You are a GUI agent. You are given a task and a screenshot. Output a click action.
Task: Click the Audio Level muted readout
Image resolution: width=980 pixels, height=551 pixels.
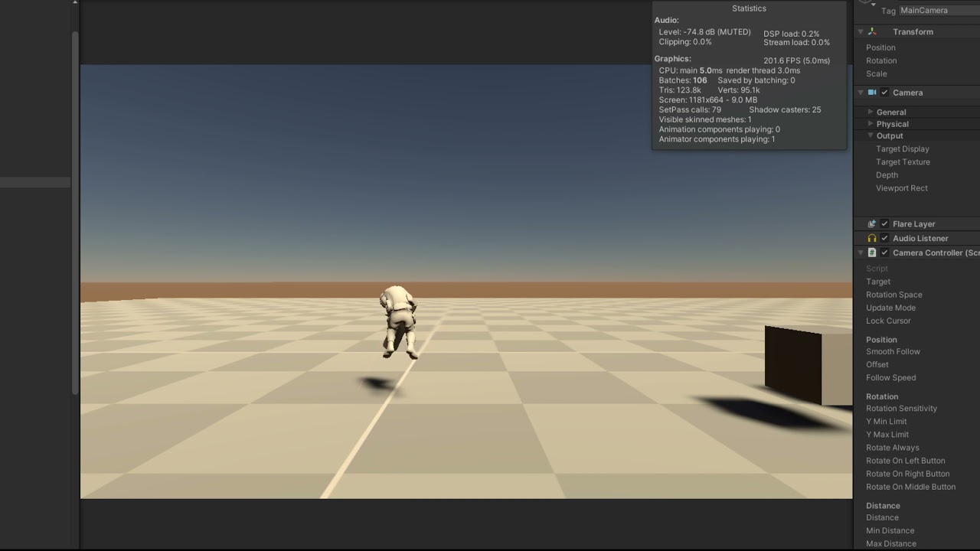click(704, 32)
